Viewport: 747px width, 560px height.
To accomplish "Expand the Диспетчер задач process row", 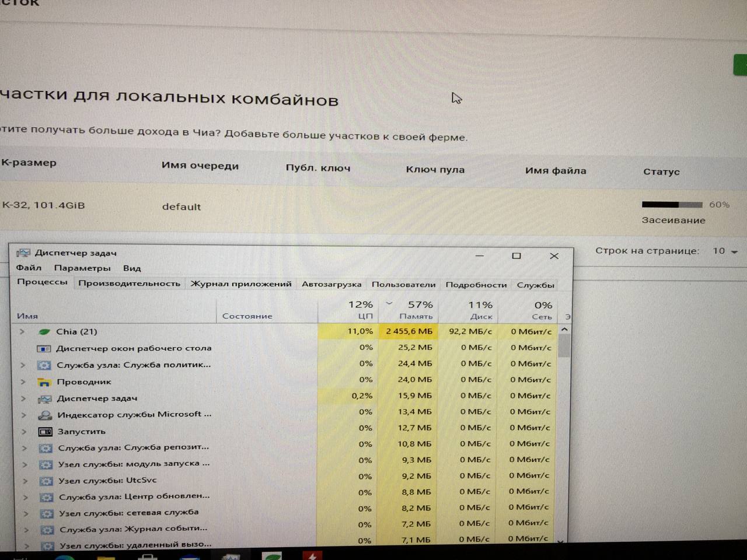I will pos(23,399).
